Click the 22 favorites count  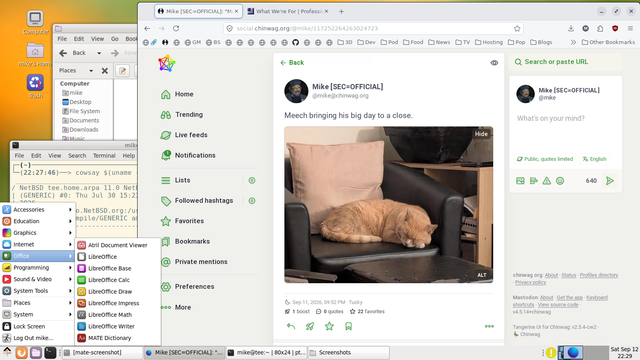pyautogui.click(x=367, y=311)
